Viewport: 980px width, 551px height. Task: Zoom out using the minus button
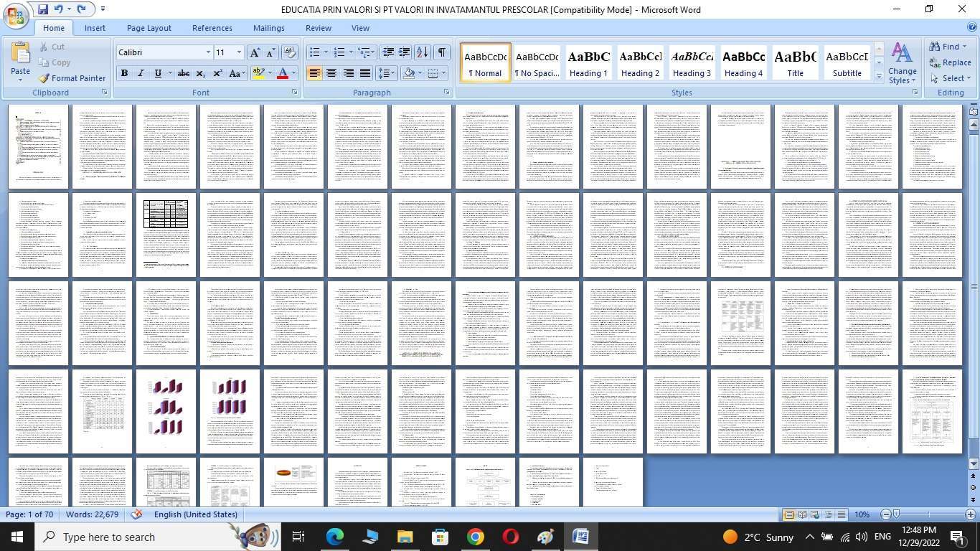pyautogui.click(x=886, y=514)
